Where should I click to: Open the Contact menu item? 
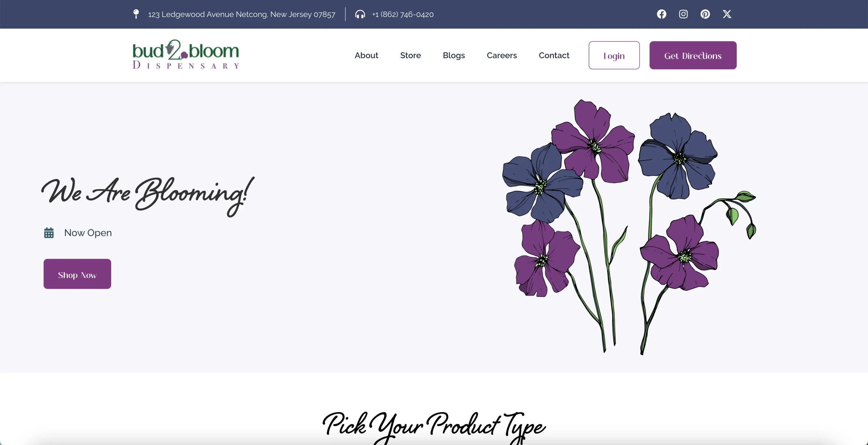point(554,55)
